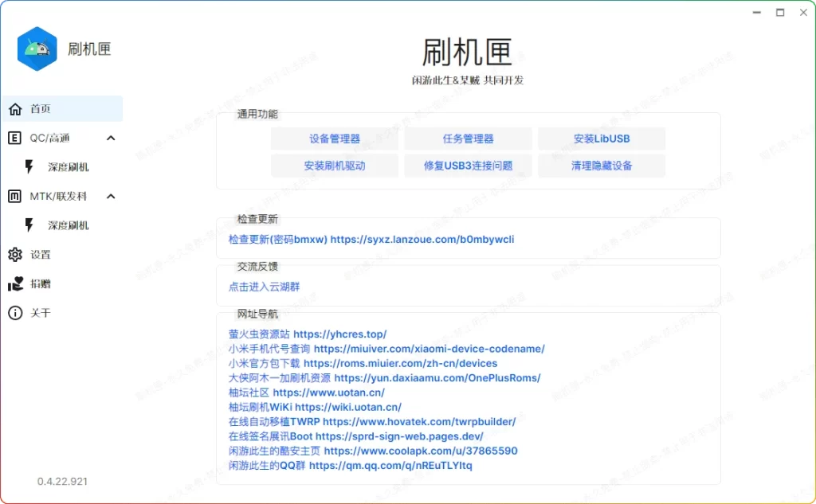Click the QC/高通 chip icon

tap(15, 138)
